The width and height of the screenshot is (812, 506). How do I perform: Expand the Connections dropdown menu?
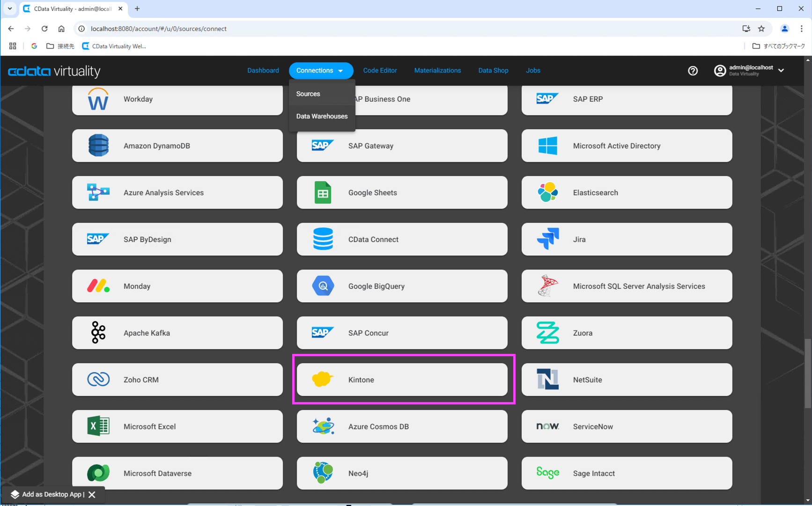click(321, 71)
